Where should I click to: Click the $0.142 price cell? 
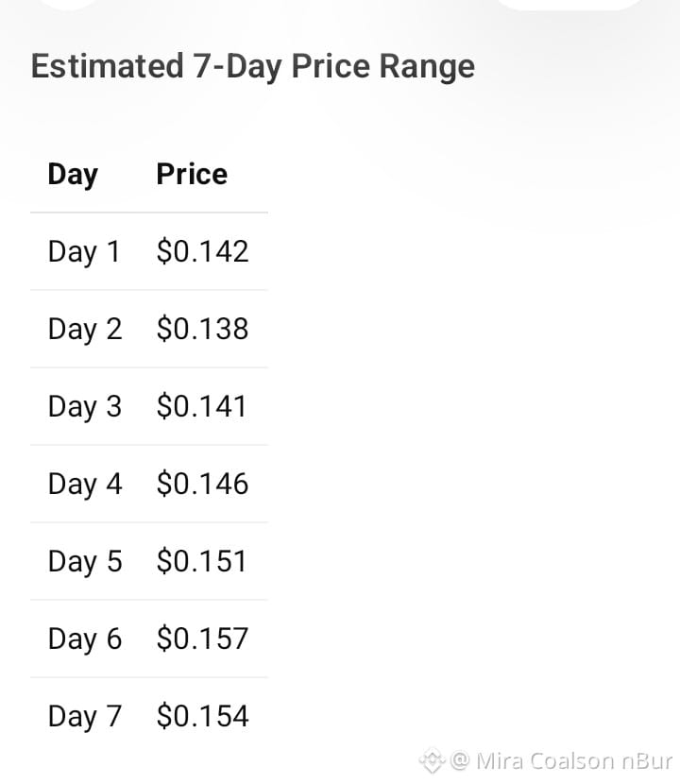pyautogui.click(x=202, y=251)
